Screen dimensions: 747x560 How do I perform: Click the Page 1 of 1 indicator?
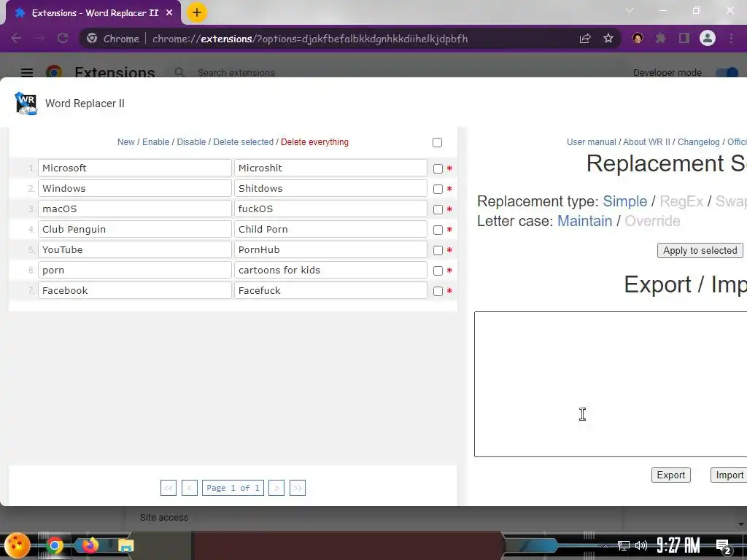pyautogui.click(x=233, y=488)
